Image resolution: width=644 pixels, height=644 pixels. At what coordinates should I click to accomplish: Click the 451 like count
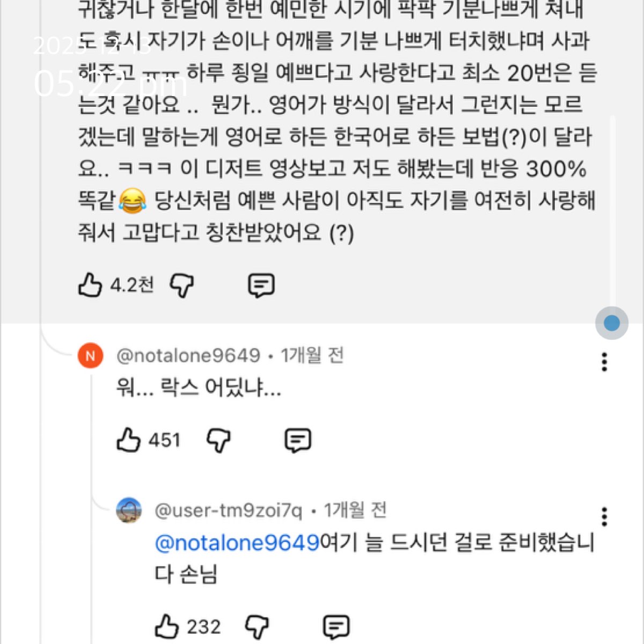pyautogui.click(x=164, y=440)
